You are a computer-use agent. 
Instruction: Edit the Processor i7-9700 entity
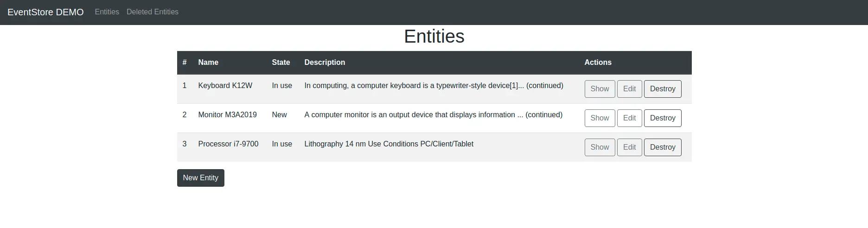point(629,147)
